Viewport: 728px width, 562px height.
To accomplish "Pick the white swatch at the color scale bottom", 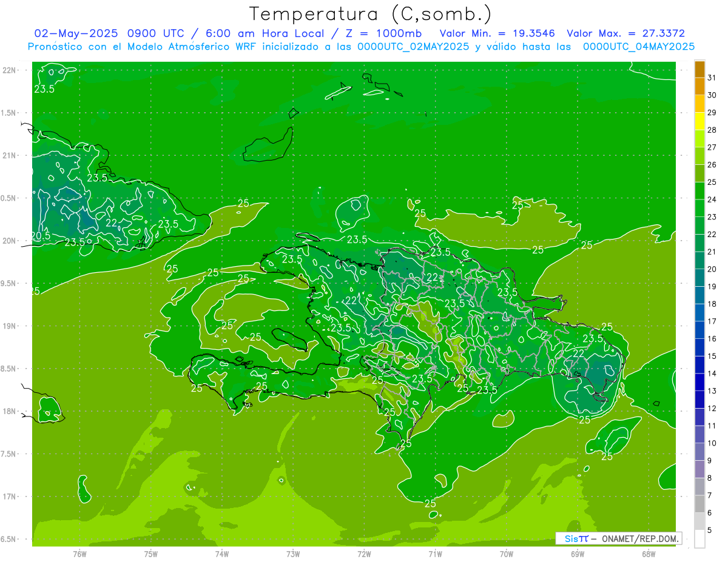I will pos(699,539).
